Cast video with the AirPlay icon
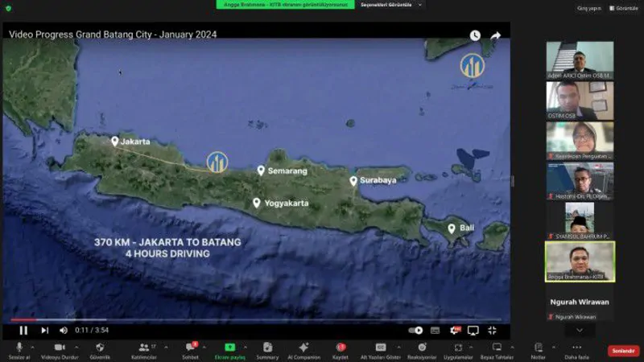Screen dimensions: 644x362 tap(473, 330)
